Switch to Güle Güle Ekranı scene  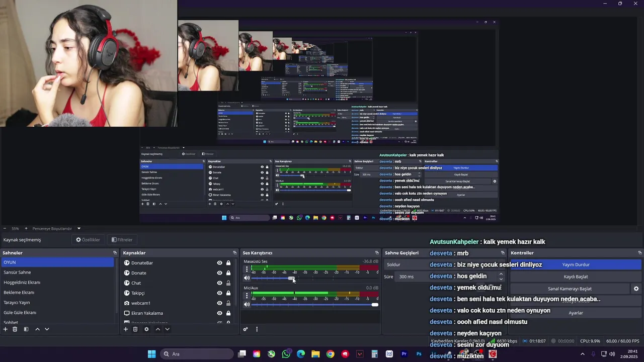point(57,313)
